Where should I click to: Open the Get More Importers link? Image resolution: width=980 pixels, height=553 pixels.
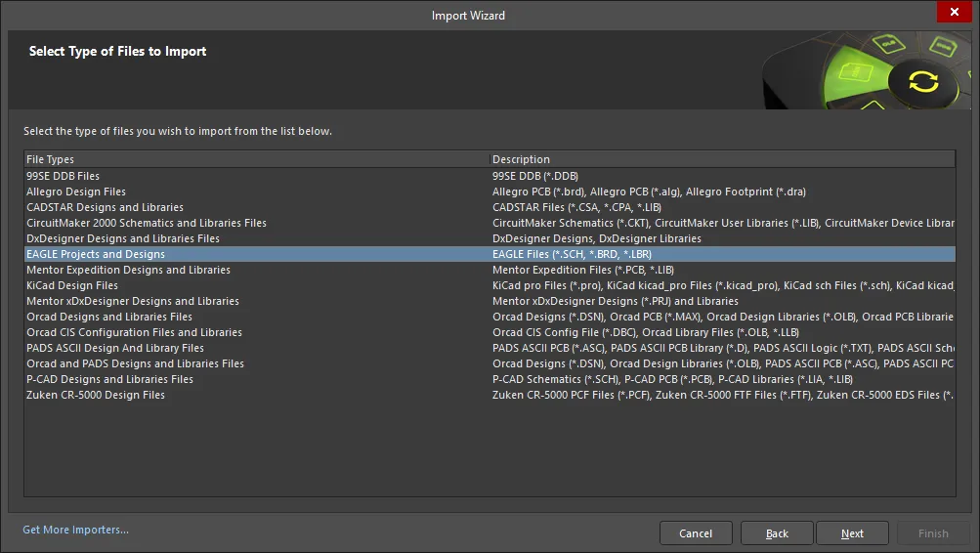[75, 530]
